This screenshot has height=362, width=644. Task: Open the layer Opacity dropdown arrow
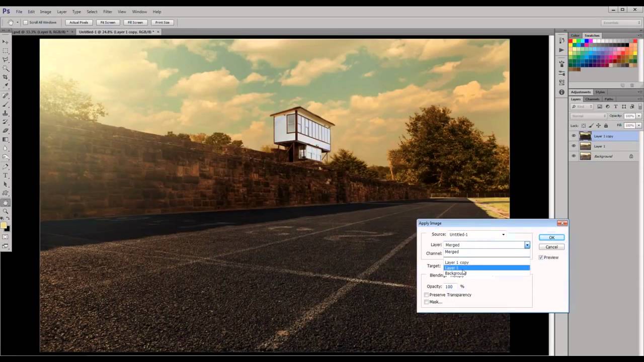click(639, 116)
